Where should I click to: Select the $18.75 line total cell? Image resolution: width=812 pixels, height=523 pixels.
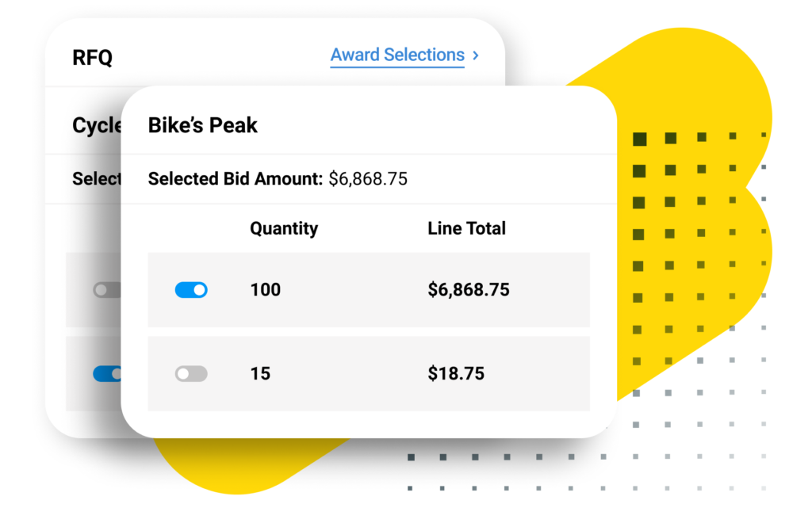[x=456, y=373]
